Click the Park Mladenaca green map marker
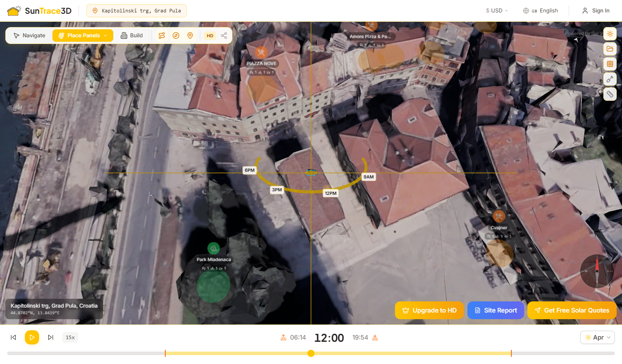Screen dimensions: 622x364 213,248
